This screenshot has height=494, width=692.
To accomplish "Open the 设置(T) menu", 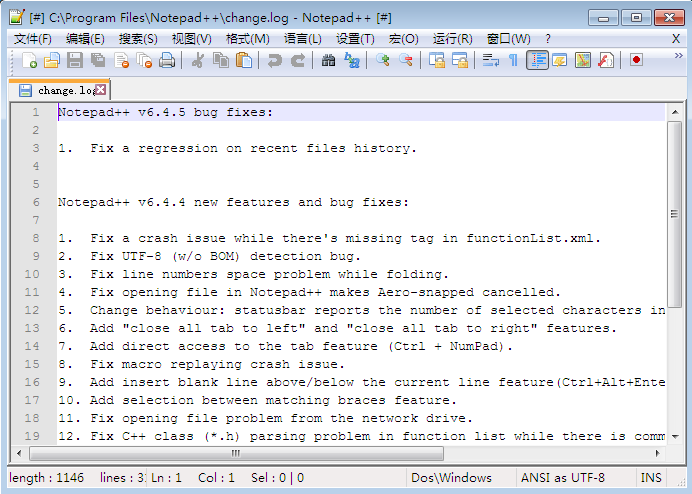I will point(355,39).
